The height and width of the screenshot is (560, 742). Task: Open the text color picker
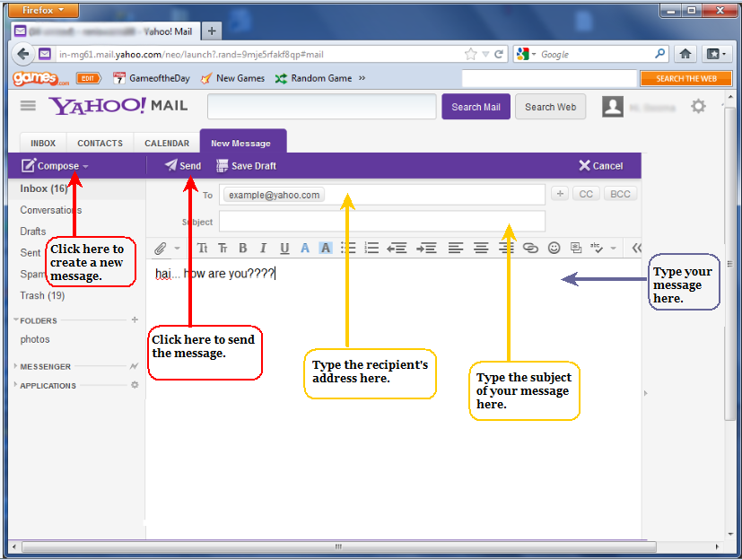305,248
